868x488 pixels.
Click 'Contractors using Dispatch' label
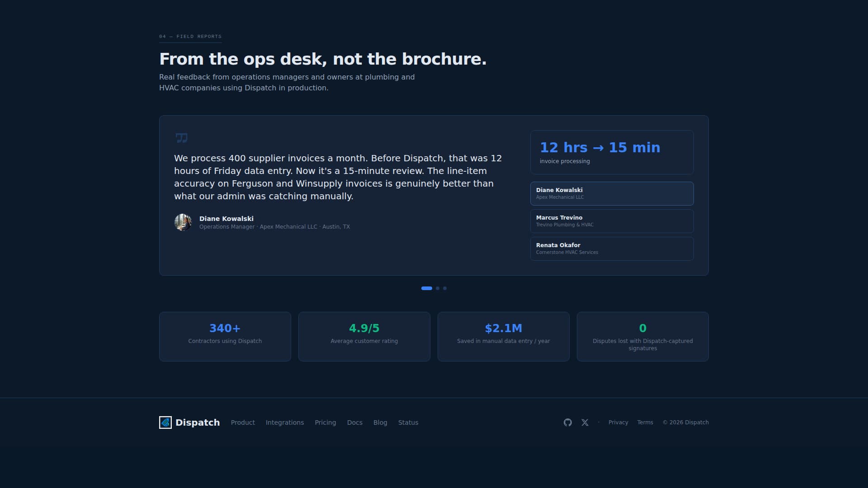[225, 341]
